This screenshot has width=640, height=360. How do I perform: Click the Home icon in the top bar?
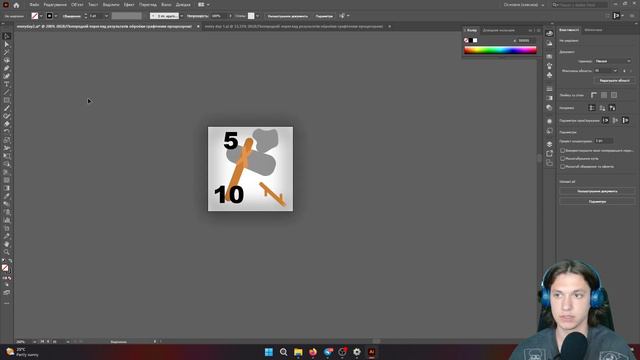click(16, 5)
